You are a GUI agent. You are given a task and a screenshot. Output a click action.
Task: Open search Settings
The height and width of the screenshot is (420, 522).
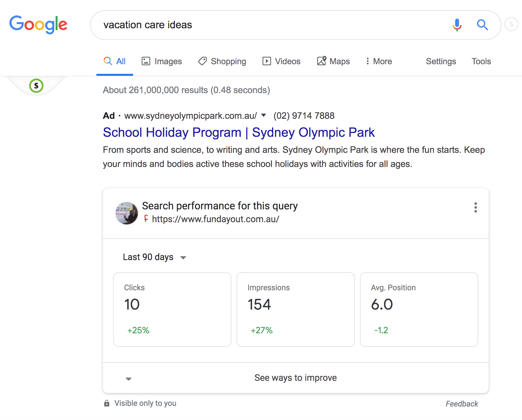click(441, 61)
